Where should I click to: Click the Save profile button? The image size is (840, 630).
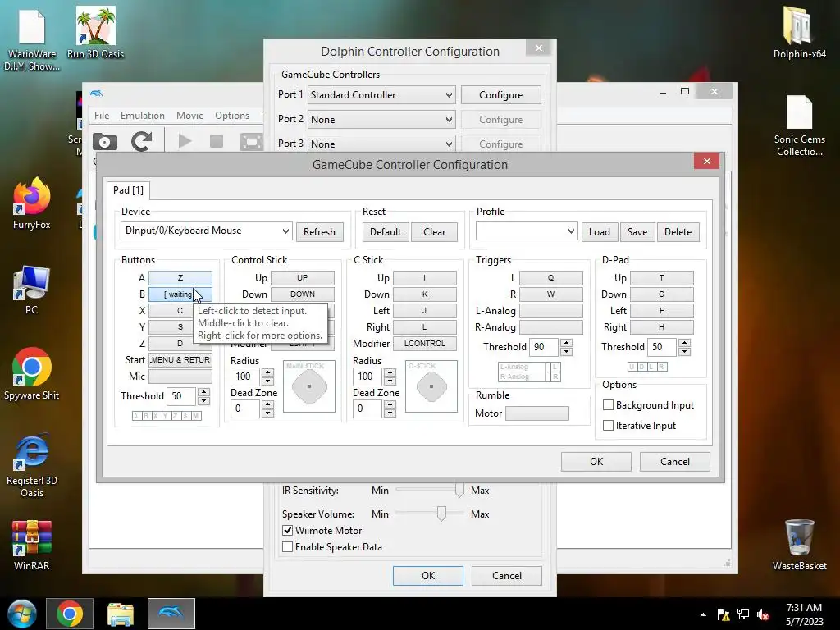(x=637, y=232)
